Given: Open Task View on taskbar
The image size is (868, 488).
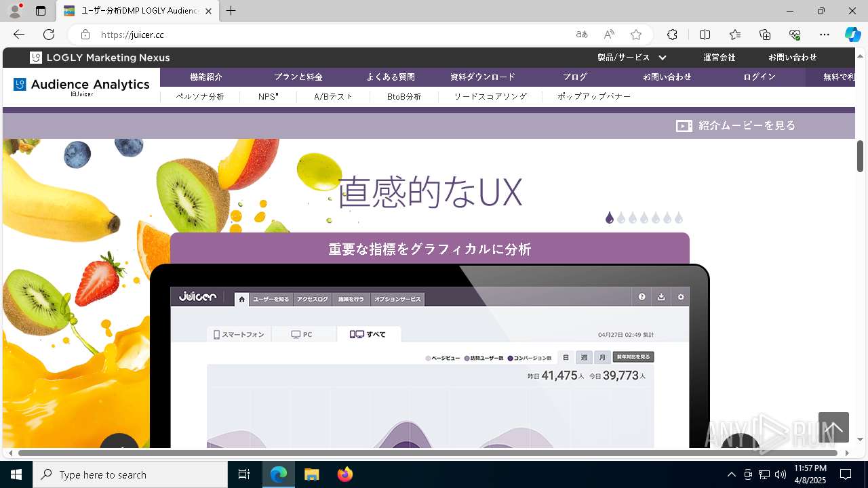Looking at the screenshot, I should (244, 474).
